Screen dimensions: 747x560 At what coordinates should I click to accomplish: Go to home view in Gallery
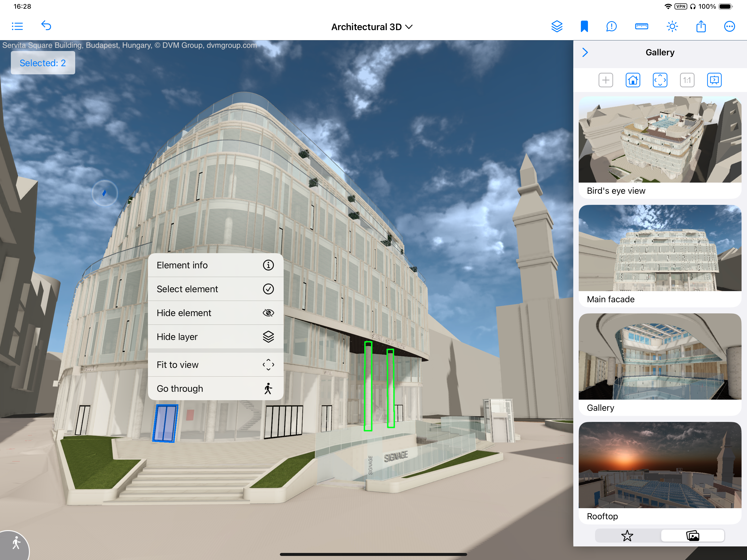pyautogui.click(x=632, y=80)
